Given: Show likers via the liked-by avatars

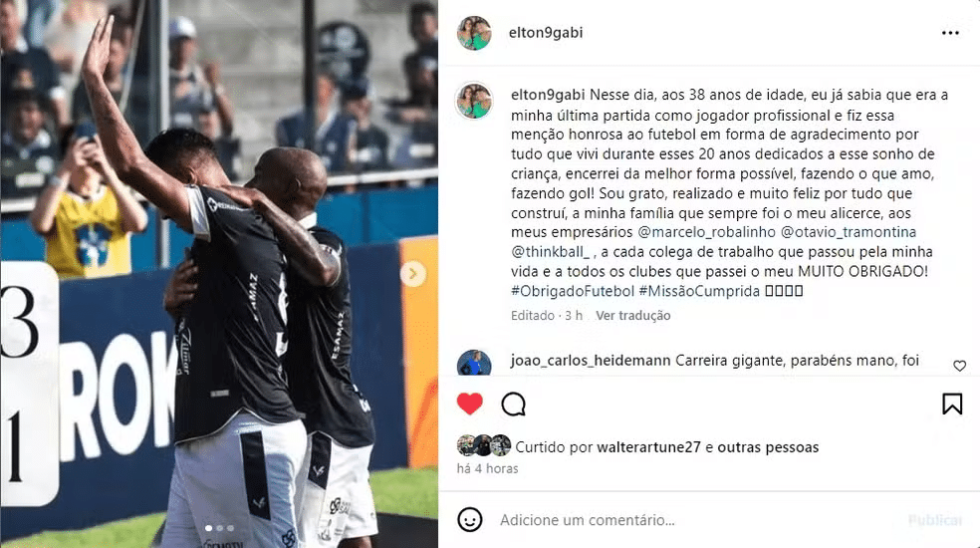Looking at the screenshot, I should click(x=484, y=445).
